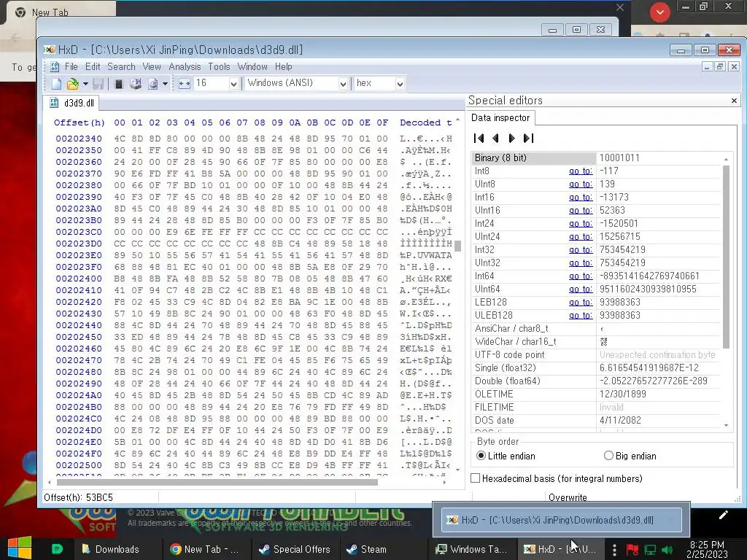Click the bytes-per-row arrows icon
This screenshot has height=560, width=747.
(185, 84)
